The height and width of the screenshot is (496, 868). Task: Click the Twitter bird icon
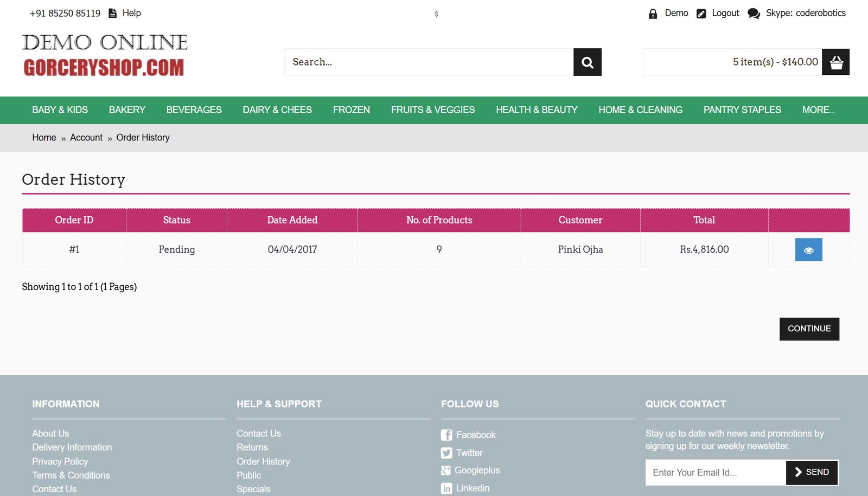[446, 453]
